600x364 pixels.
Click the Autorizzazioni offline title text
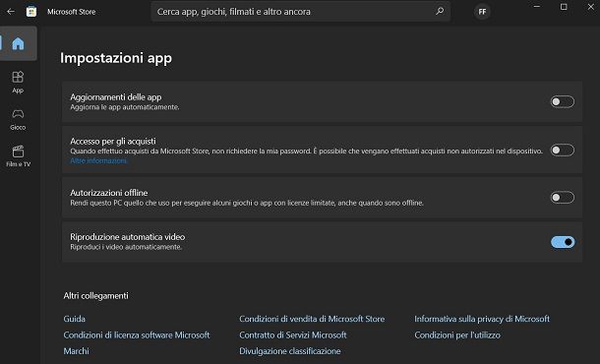coord(108,193)
